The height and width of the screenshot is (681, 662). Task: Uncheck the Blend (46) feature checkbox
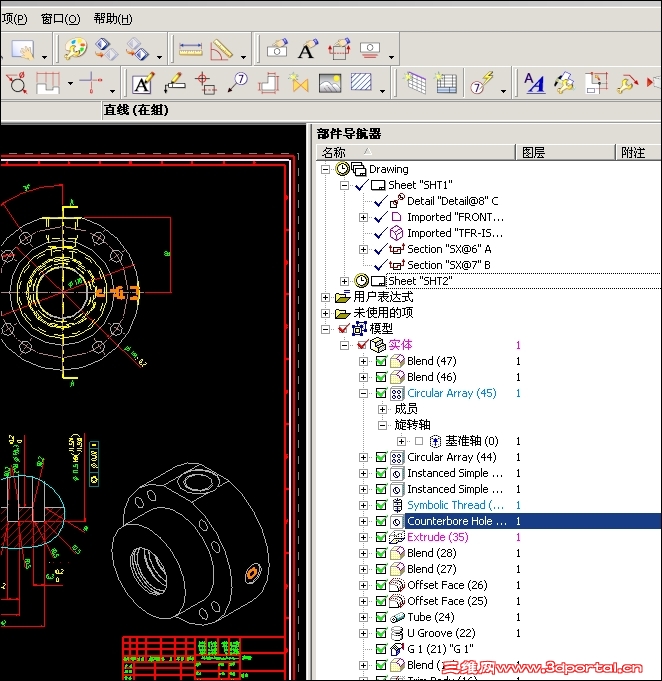(381, 377)
